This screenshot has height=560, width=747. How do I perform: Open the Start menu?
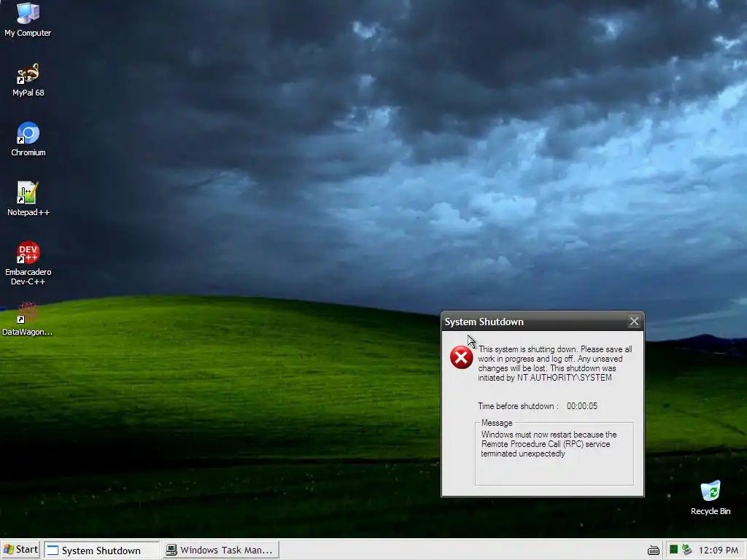click(x=20, y=550)
